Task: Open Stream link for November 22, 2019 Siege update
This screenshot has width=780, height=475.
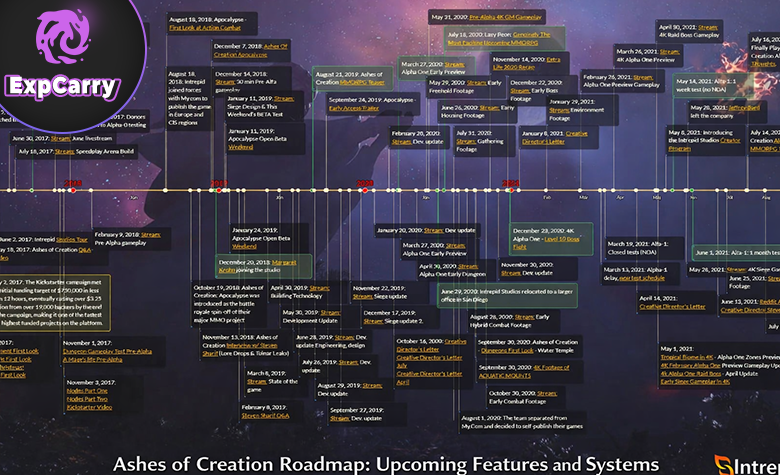Action: pyautogui.click(x=363, y=296)
